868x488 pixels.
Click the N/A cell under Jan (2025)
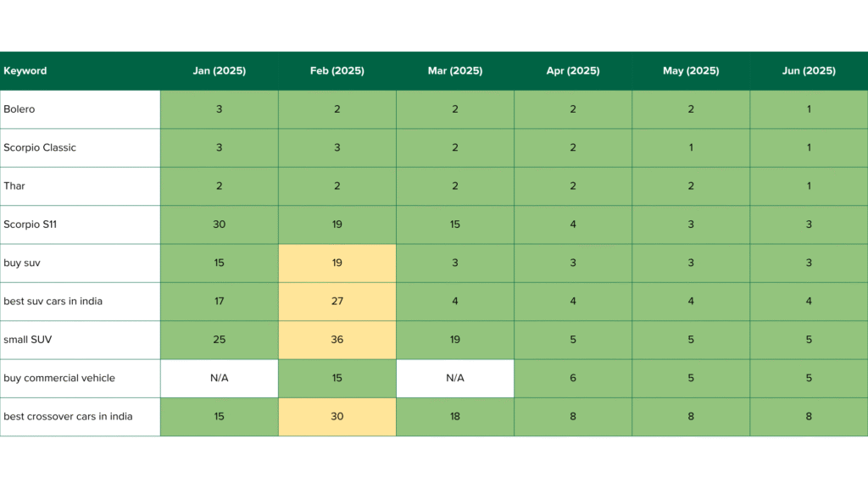click(219, 378)
